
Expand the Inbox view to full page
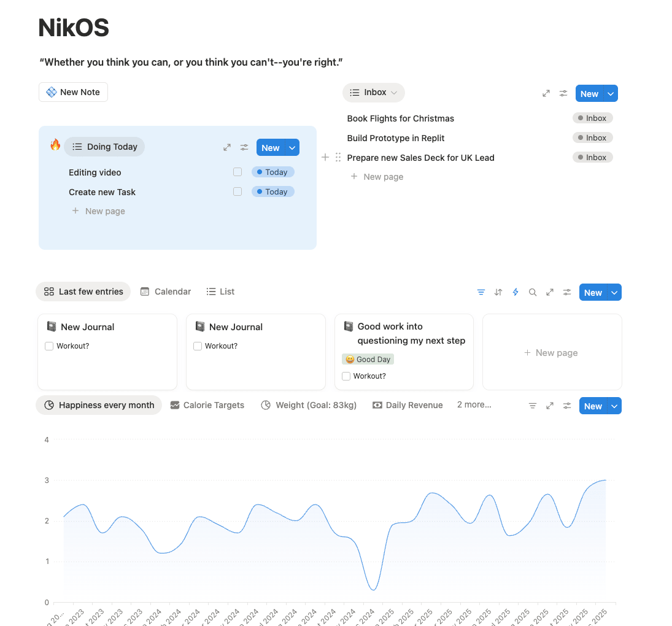coord(546,93)
